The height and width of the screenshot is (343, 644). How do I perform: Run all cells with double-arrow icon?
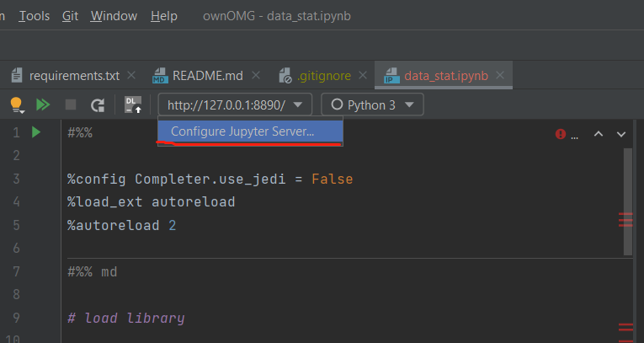point(43,105)
